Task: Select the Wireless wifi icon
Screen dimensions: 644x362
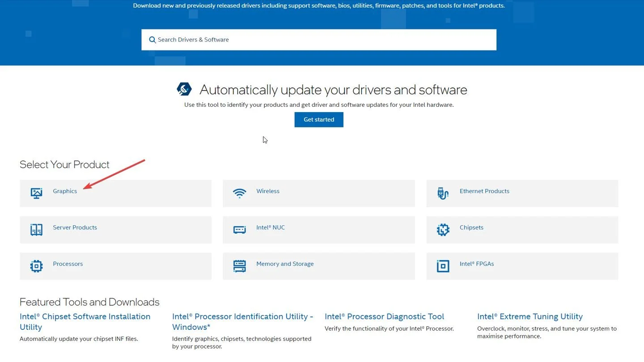Action: [240, 193]
